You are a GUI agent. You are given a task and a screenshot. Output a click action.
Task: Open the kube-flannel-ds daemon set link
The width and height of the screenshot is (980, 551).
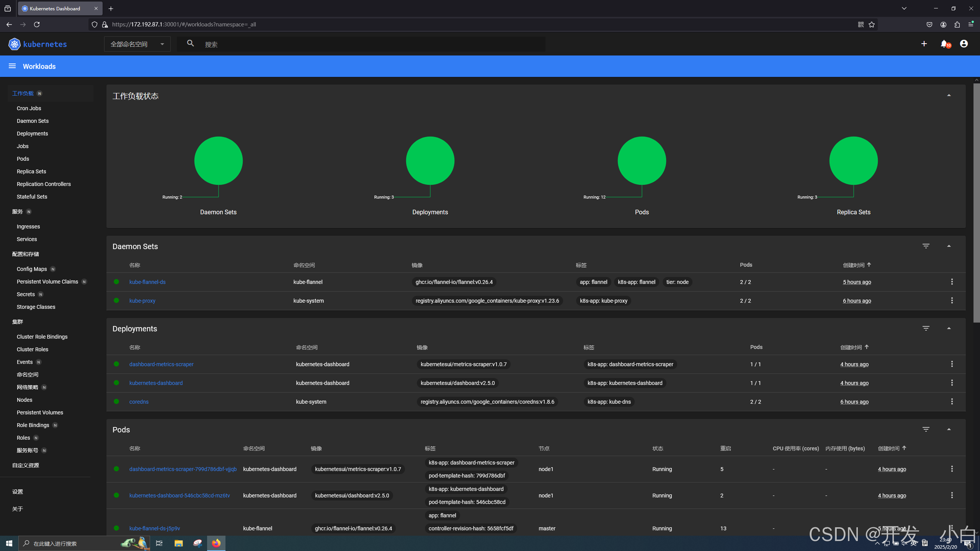147,282
